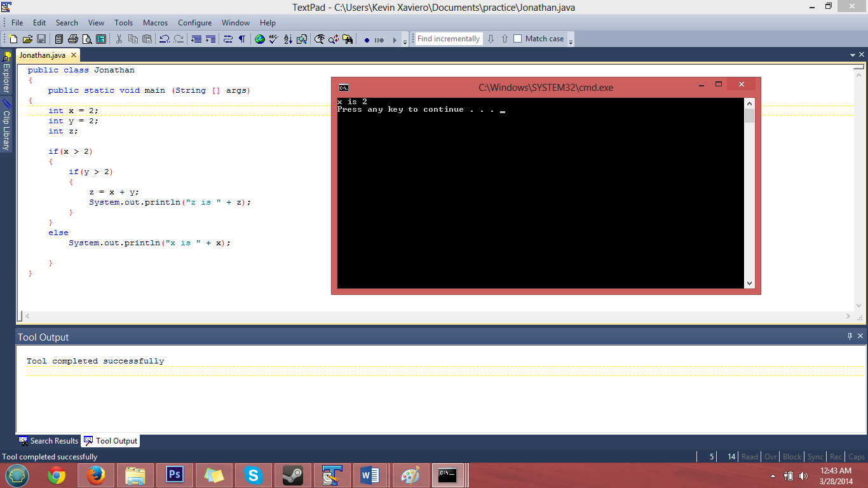Click the Spelling check icon

(x=274, y=39)
